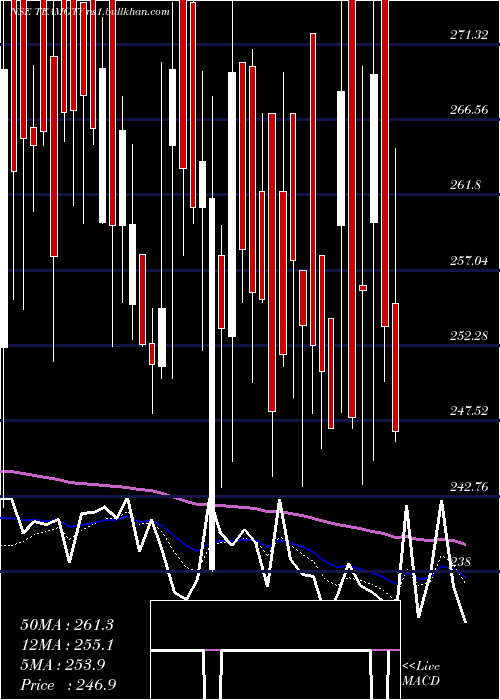Click the 242.76 price axis label

point(468,486)
